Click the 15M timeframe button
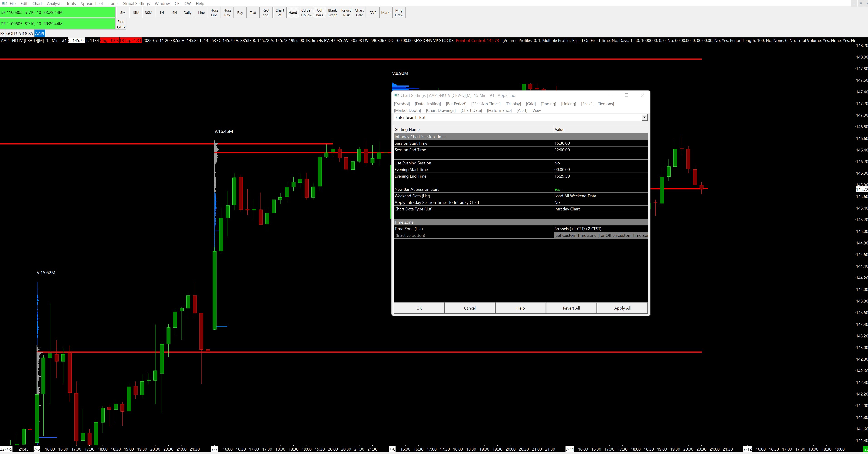This screenshot has width=868, height=454. click(x=135, y=13)
